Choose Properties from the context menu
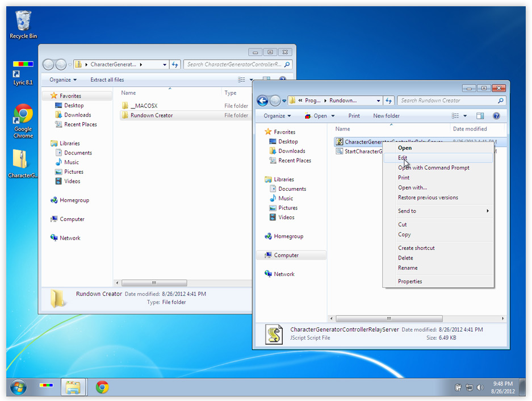The width and height of the screenshot is (532, 401). click(x=410, y=281)
